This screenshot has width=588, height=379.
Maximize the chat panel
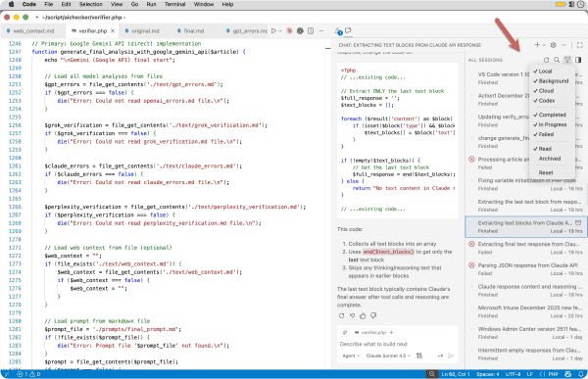[x=580, y=45]
